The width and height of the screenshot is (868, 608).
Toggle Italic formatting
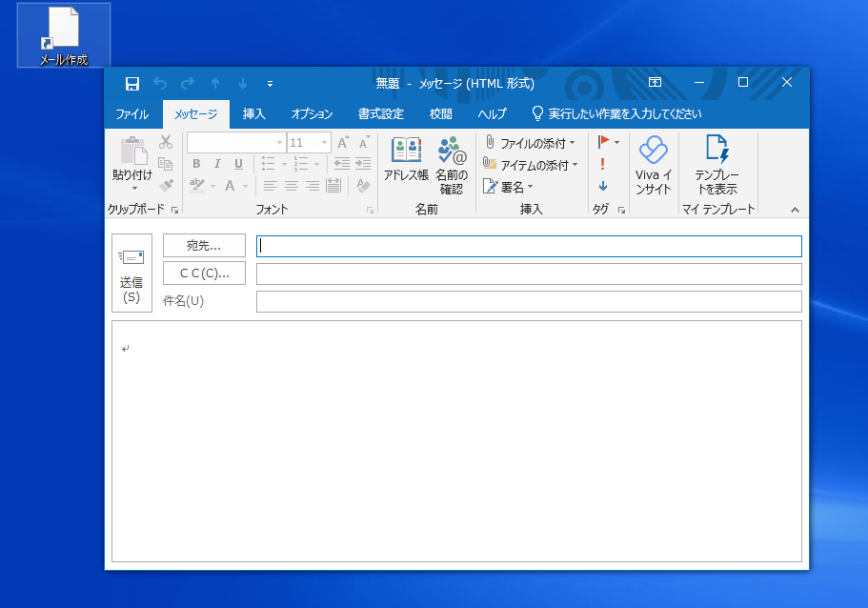pyautogui.click(x=217, y=164)
